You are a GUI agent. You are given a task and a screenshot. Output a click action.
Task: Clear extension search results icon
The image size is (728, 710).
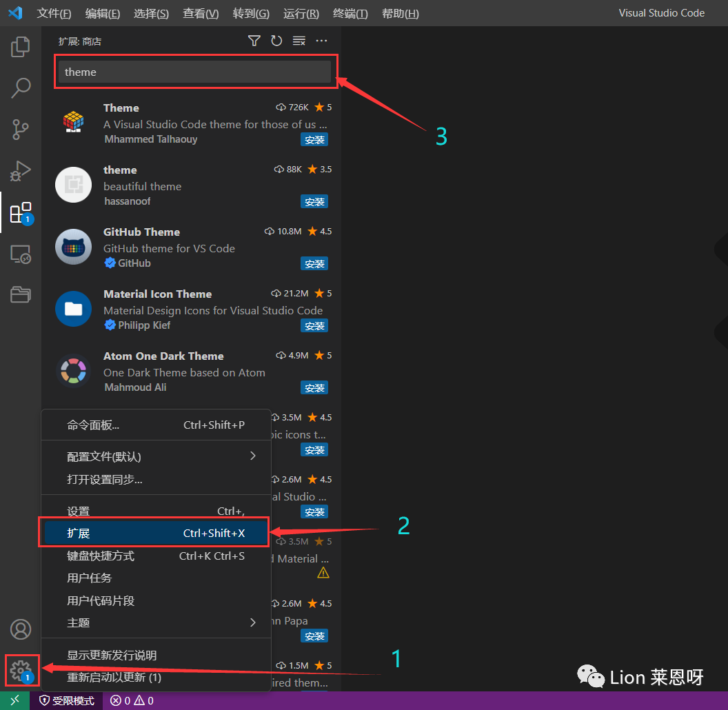tap(299, 41)
